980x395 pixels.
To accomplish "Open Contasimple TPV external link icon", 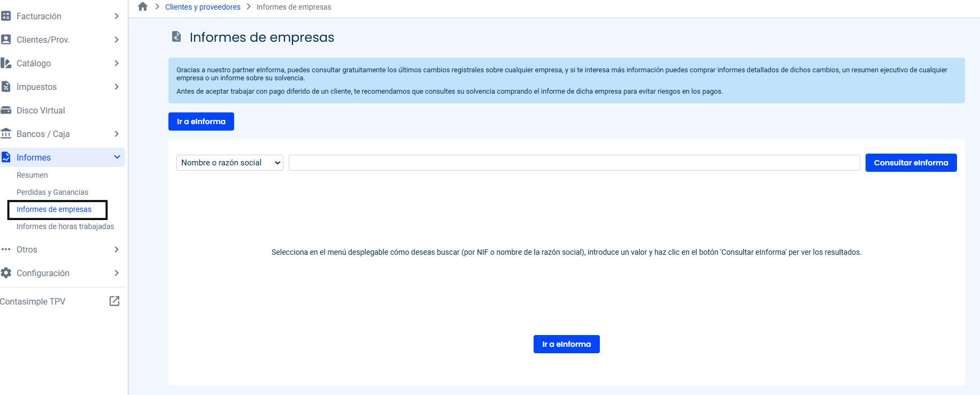I will coord(114,301).
